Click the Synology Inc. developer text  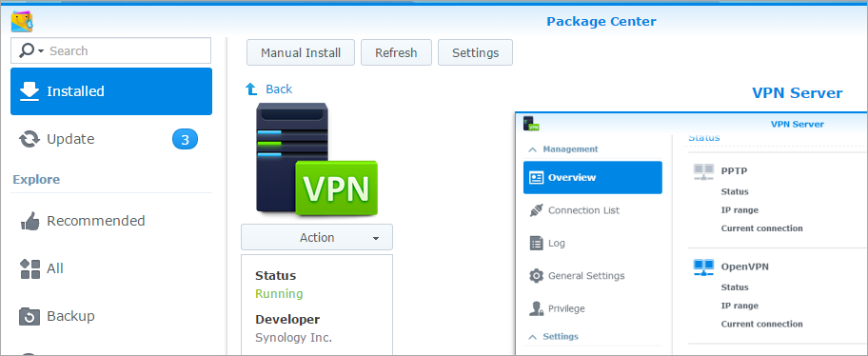tap(293, 338)
